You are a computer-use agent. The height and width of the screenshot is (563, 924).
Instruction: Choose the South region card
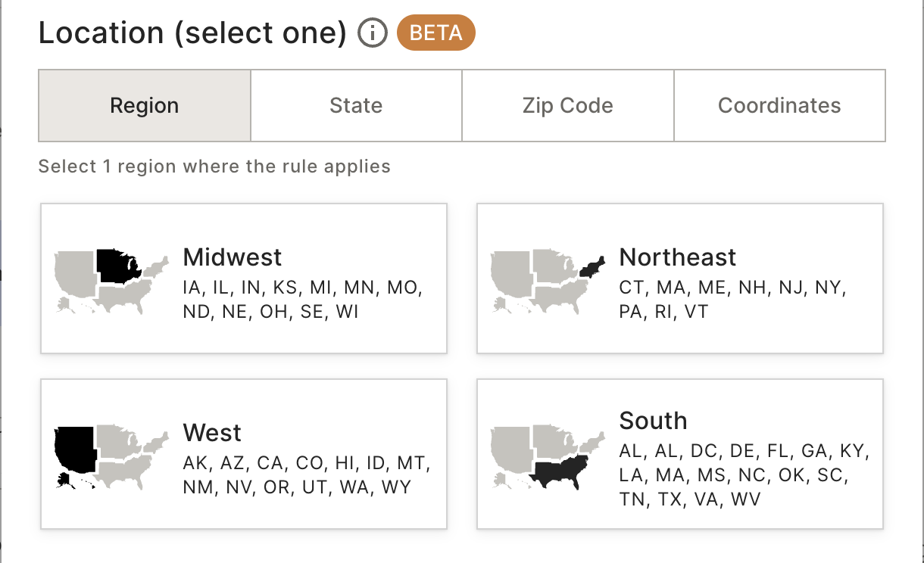click(680, 454)
